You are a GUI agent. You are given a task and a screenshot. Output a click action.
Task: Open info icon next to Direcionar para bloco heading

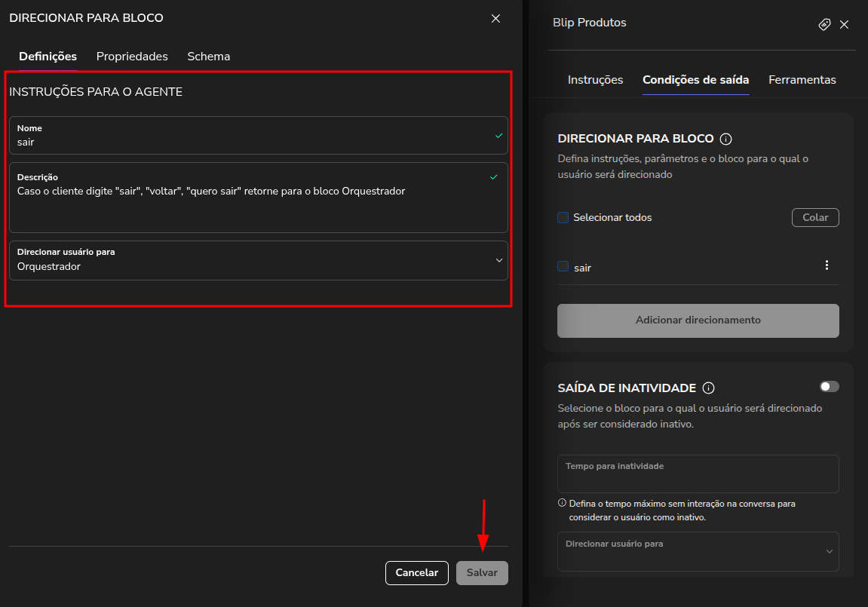pos(725,139)
